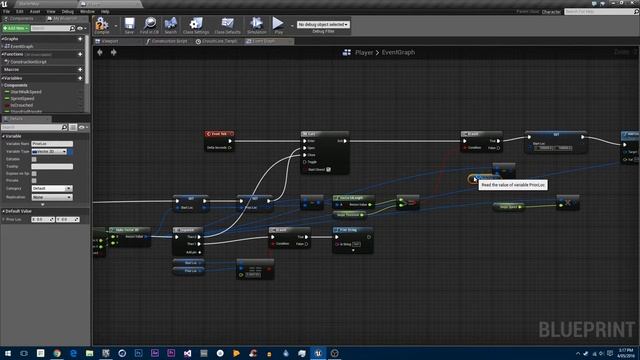
Task: Open Visual Studio from the taskbar
Action: pos(187,353)
